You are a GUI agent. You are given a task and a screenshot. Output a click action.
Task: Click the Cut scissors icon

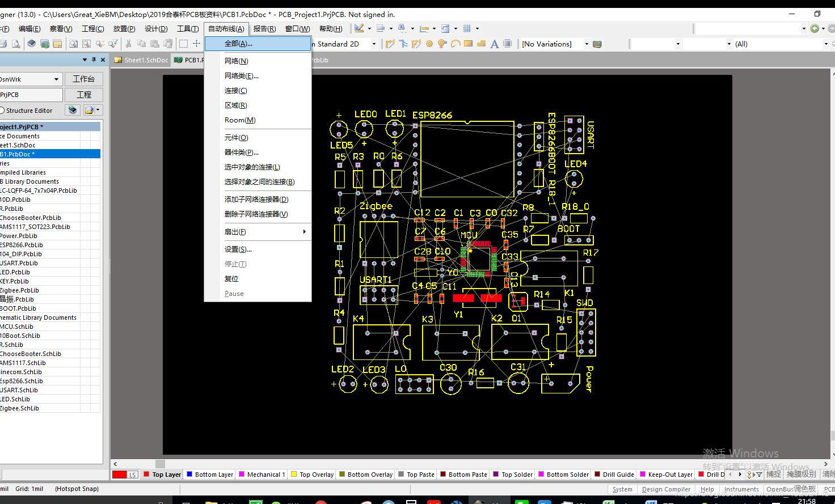pyautogui.click(x=128, y=44)
